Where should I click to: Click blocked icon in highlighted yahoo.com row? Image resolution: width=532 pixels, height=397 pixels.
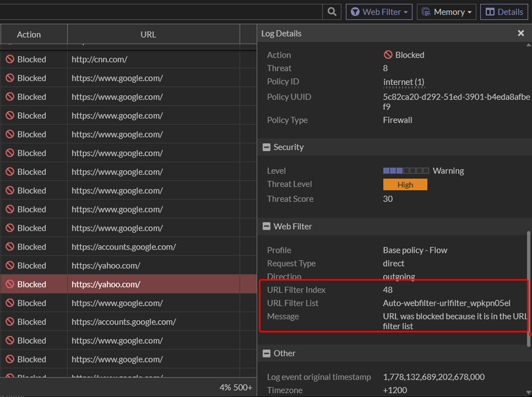(10, 284)
